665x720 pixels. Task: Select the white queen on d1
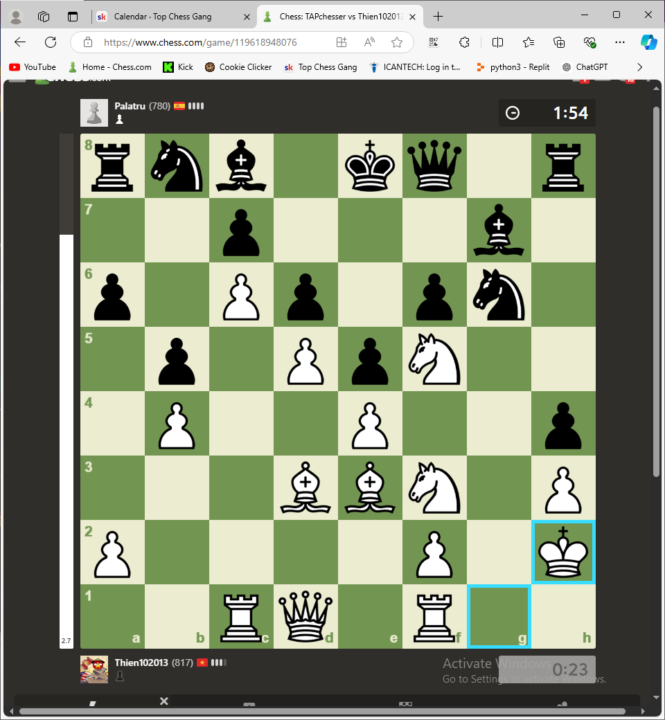coord(305,617)
